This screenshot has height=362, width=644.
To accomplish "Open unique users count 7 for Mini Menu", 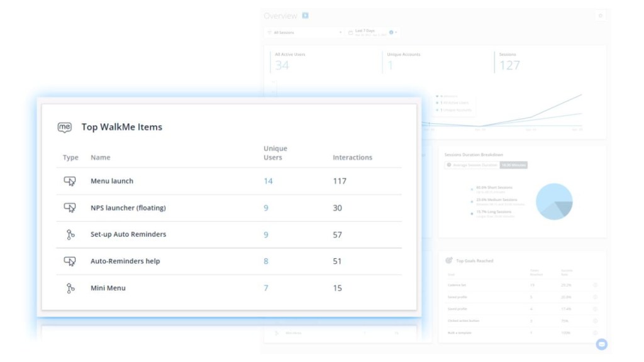I will [x=265, y=288].
